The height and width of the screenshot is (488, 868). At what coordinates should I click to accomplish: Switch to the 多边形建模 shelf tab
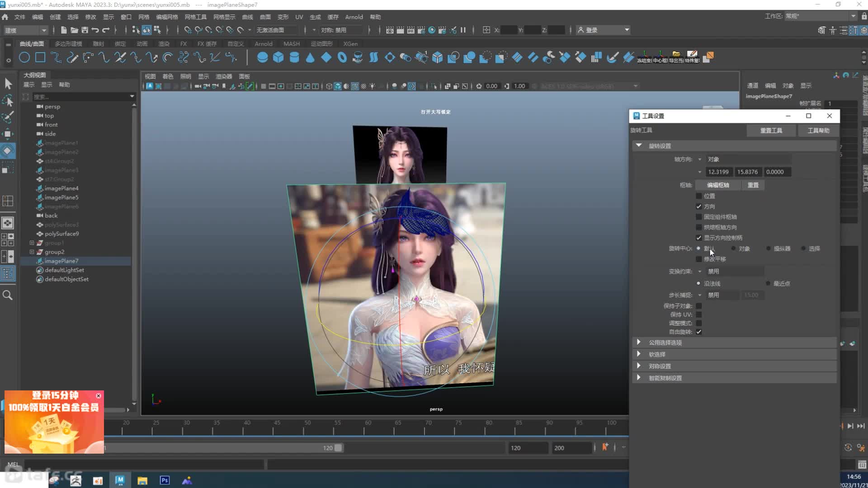(68, 44)
